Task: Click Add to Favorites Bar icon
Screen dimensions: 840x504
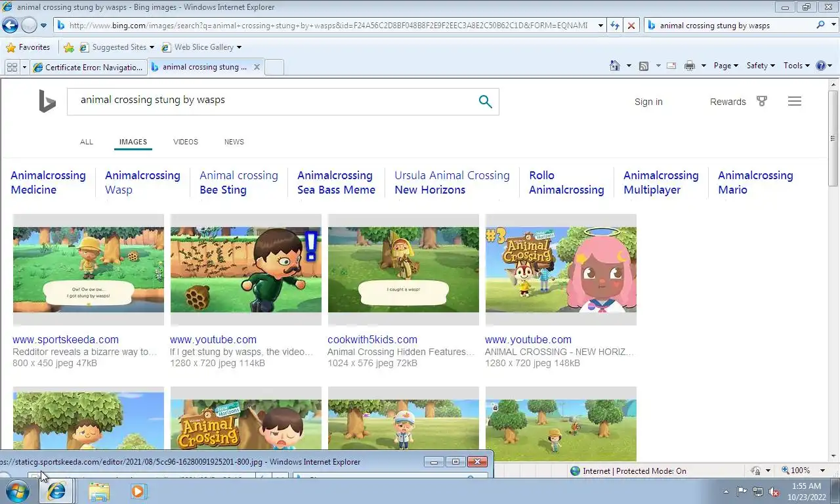Action: [x=69, y=47]
